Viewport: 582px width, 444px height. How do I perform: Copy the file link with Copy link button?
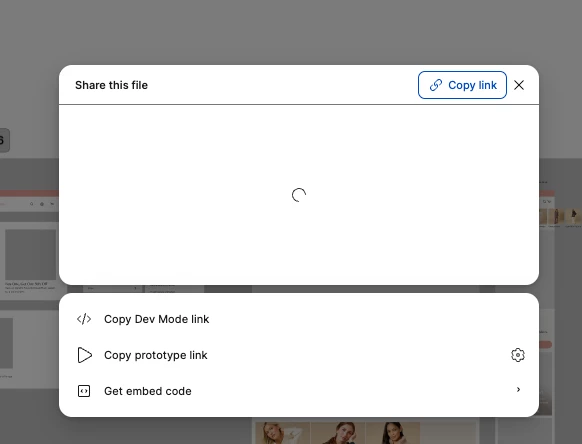462,85
